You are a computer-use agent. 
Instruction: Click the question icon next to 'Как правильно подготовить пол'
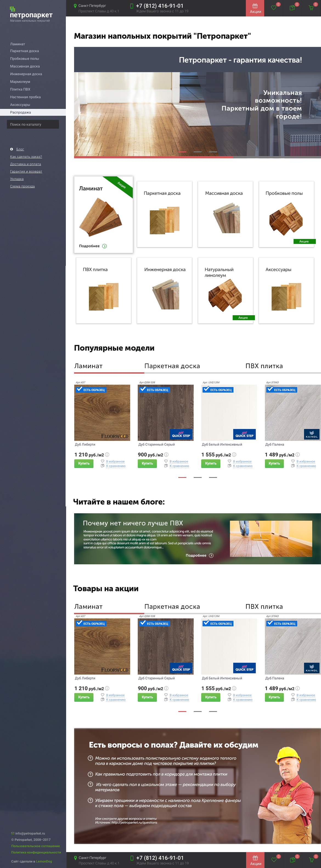pos(90,774)
